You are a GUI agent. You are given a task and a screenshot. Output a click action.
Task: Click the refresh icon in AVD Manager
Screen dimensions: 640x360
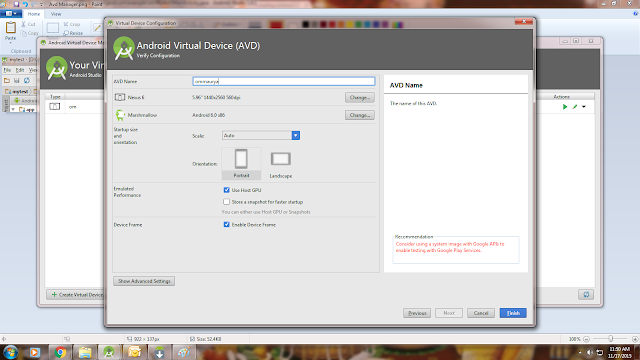coord(586,295)
